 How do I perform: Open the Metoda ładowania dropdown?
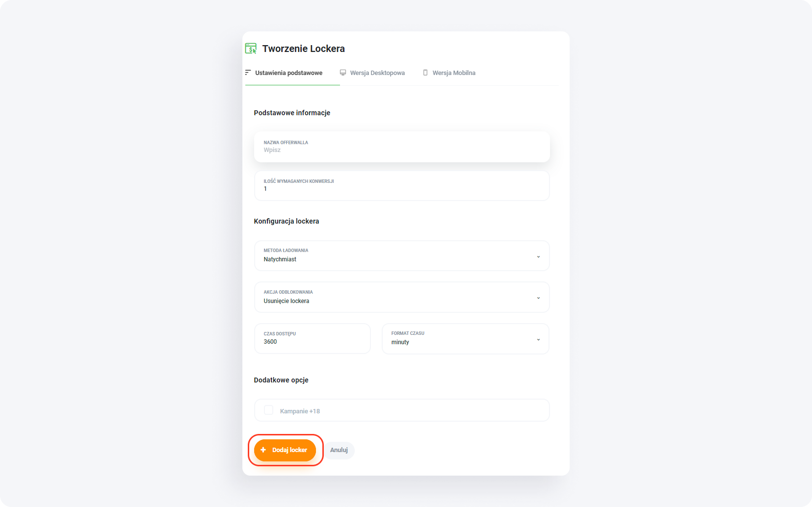tap(401, 256)
